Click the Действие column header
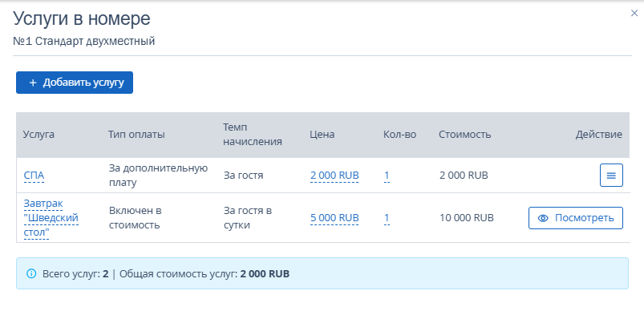Screen dimensions: 644x311 pos(599,135)
